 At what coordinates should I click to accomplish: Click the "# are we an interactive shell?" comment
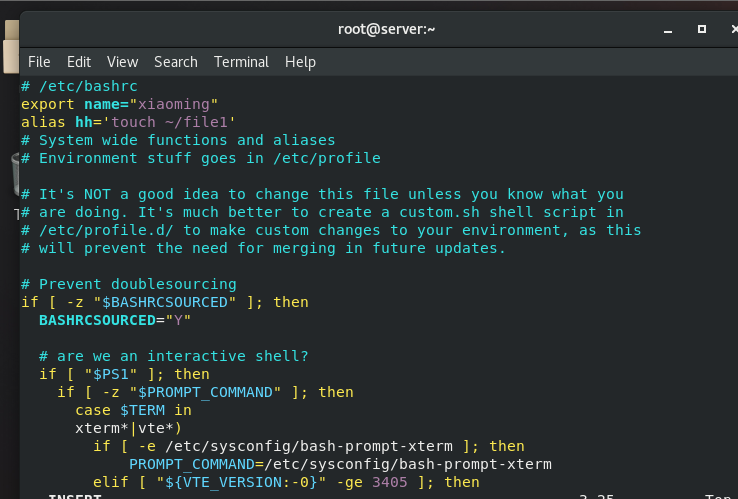pos(173,356)
